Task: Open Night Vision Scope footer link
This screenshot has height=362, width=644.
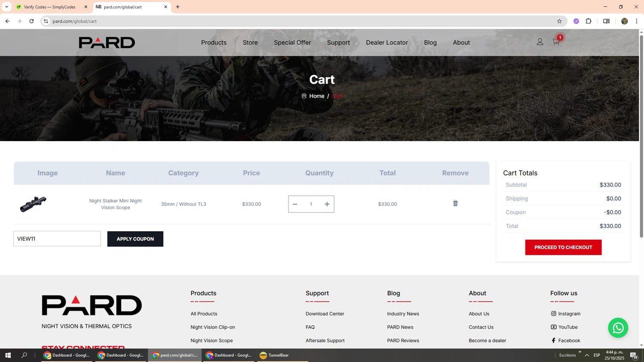Action: coord(212,341)
